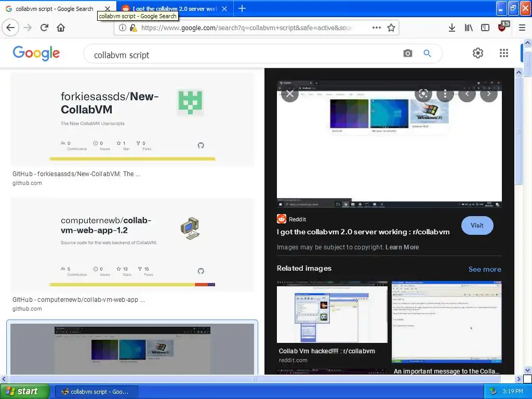Close the Reddit collabvm tab
This screenshot has height=399, width=532.
click(224, 9)
